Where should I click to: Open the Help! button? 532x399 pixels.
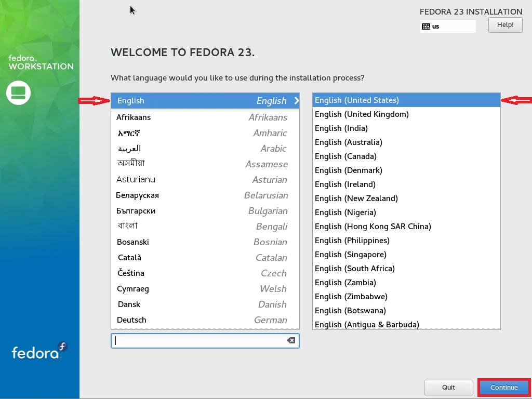click(x=505, y=25)
